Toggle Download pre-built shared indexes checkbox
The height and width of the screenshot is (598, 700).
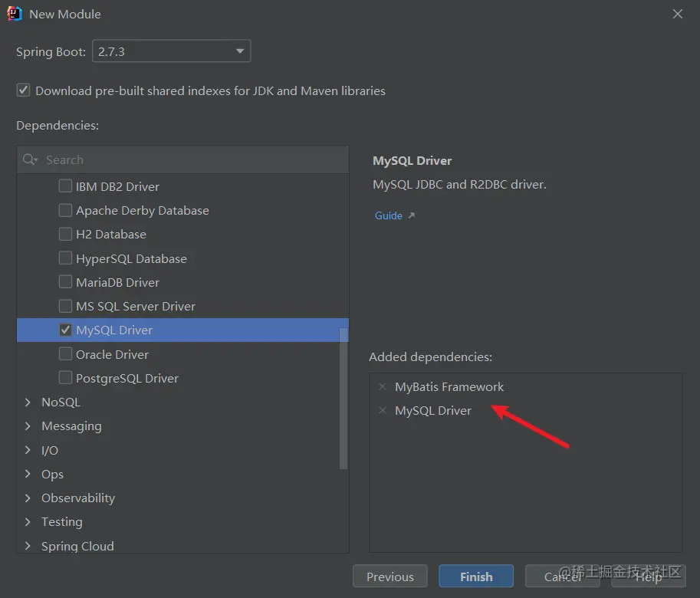coord(24,90)
